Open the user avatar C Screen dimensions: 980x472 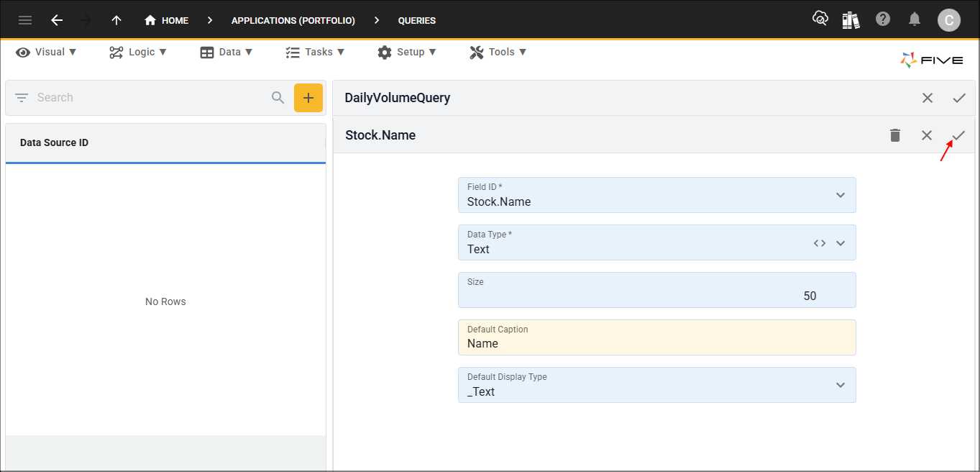pos(948,20)
